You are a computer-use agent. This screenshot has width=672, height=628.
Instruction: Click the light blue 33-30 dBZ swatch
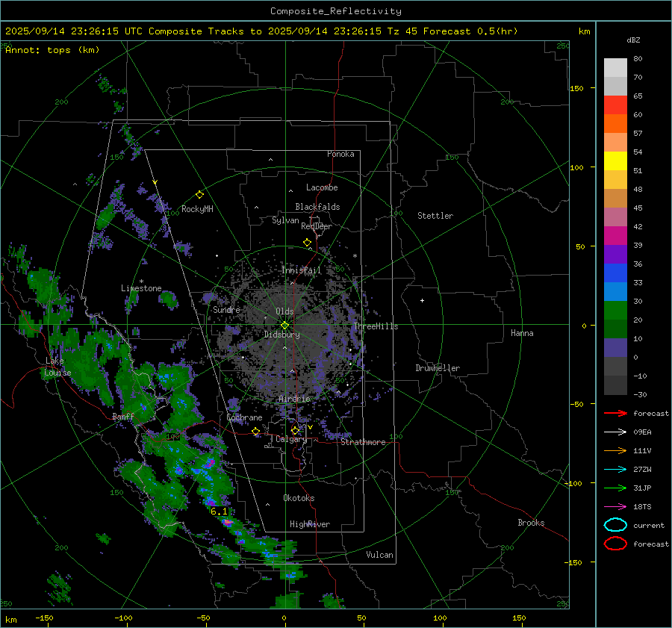point(615,292)
